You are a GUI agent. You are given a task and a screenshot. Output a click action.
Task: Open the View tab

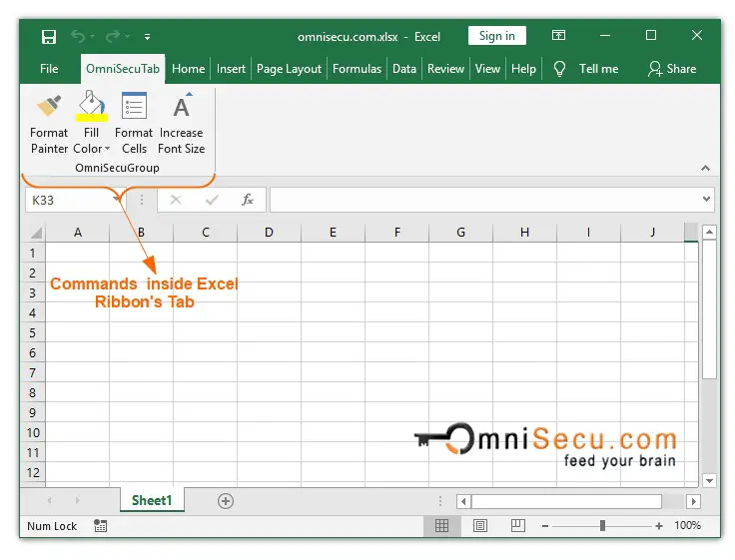point(487,69)
